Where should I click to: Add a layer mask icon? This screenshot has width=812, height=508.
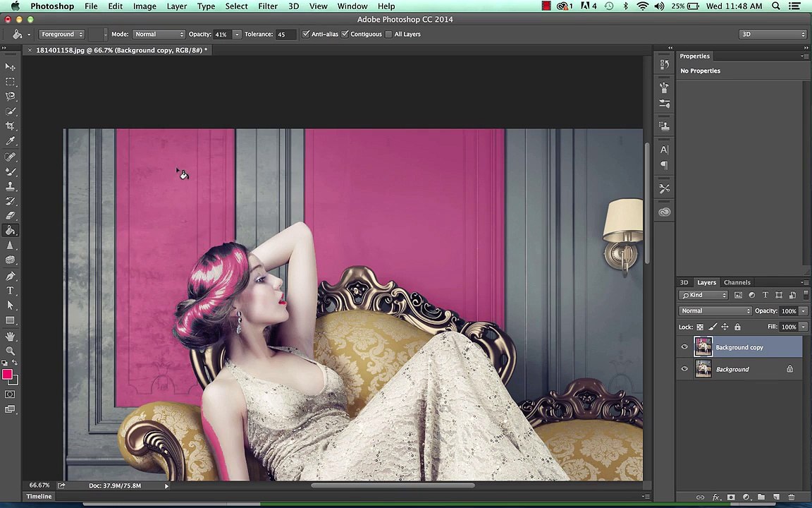pos(731,497)
